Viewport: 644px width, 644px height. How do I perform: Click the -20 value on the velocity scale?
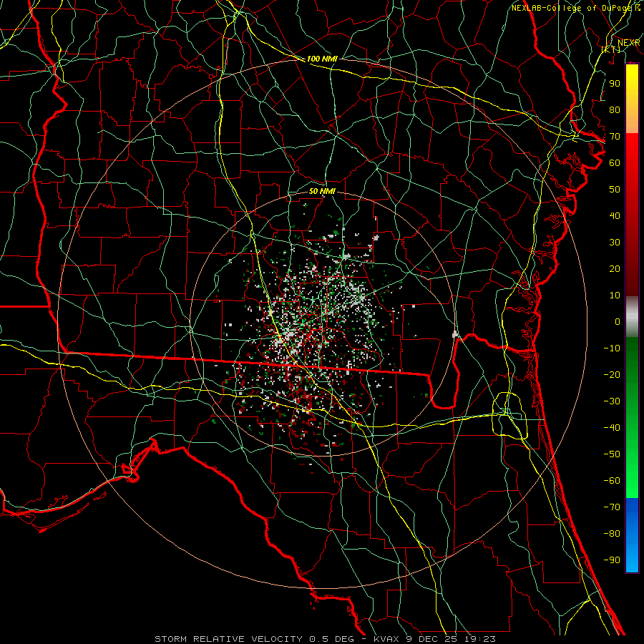[612, 374]
